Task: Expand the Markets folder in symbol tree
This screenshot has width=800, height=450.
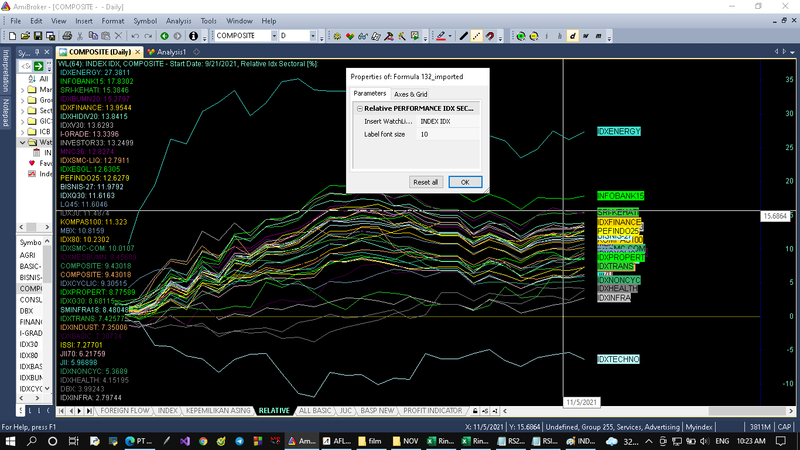Action: click(x=22, y=89)
